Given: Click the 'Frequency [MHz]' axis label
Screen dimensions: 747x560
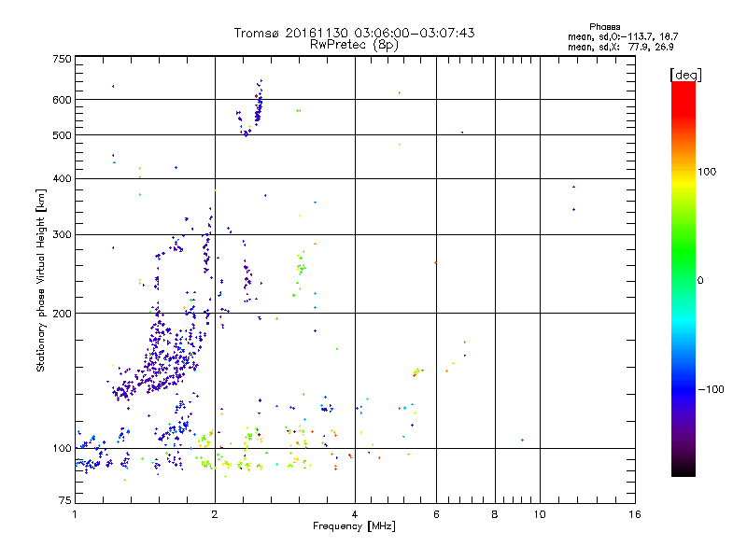Looking at the screenshot, I should [354, 526].
